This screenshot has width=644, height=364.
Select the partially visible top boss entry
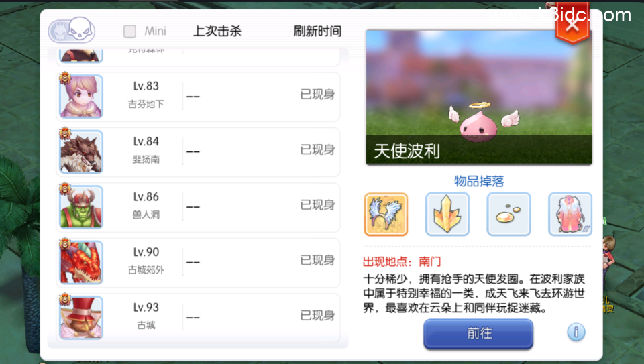point(199,56)
